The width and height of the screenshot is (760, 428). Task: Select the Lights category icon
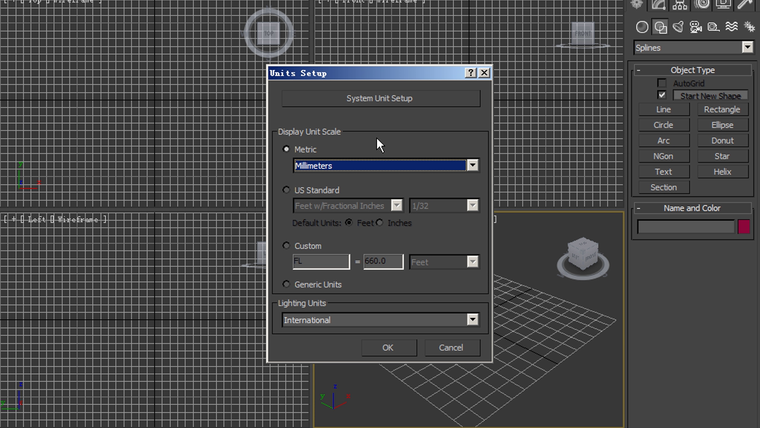tap(678, 27)
